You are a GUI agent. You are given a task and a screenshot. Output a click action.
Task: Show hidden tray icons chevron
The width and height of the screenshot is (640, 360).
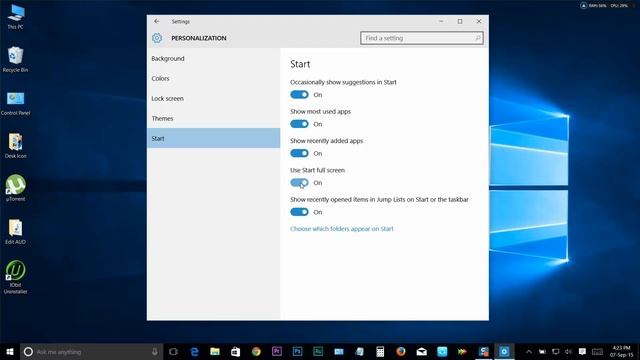529,352
